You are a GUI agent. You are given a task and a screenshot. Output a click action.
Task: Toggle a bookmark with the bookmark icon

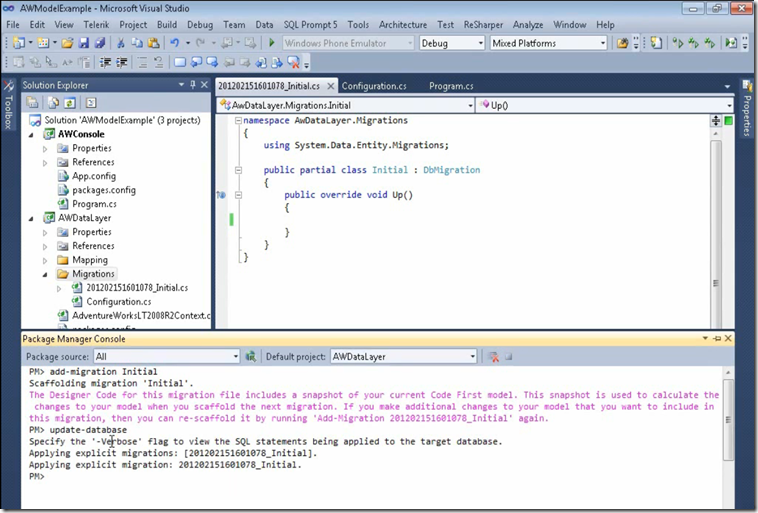click(180, 62)
